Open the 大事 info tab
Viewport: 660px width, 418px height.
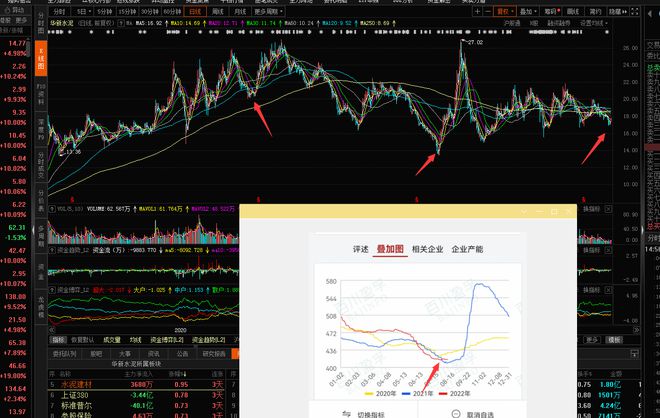(x=125, y=354)
